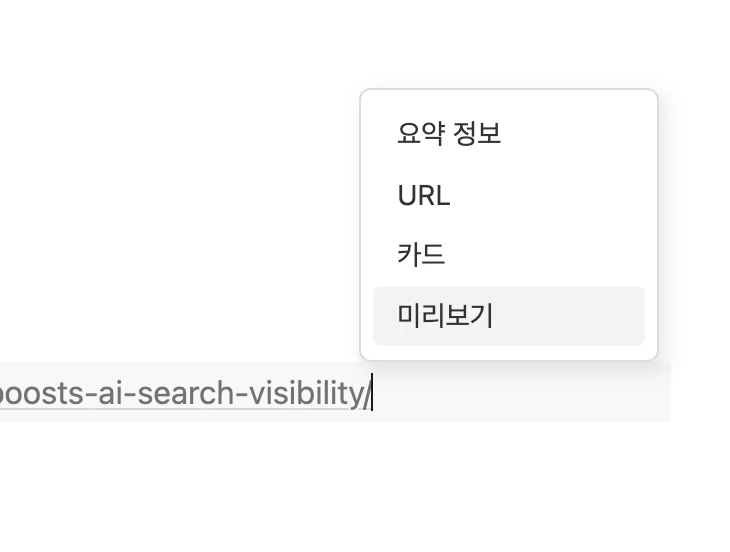Image resolution: width=730 pixels, height=552 pixels.
Task: Select the 카드 option
Action: [421, 255]
